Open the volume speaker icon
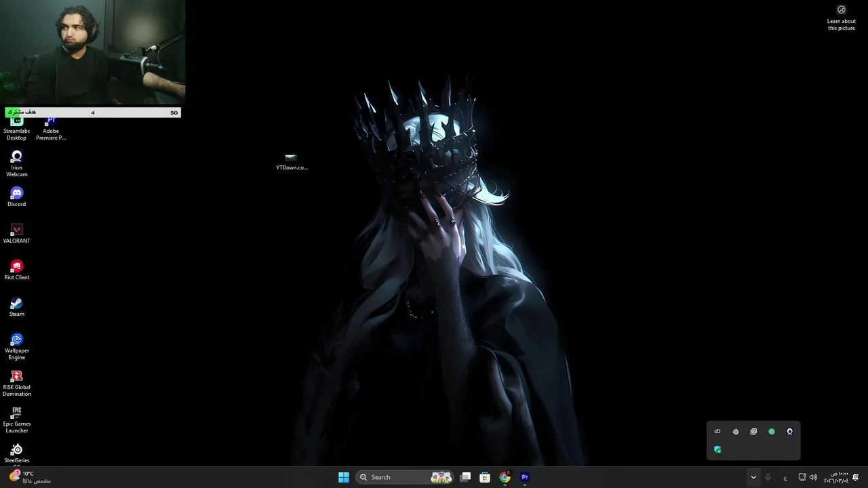868x488 pixels. point(813,477)
